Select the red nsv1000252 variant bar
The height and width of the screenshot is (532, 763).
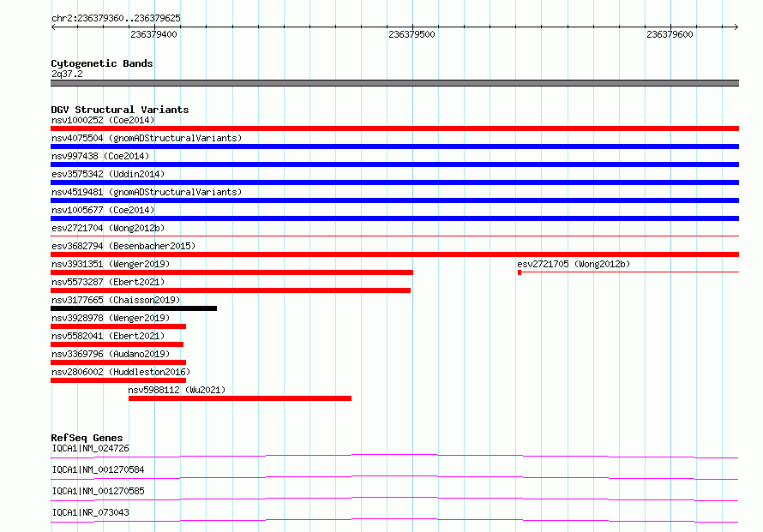coord(394,129)
